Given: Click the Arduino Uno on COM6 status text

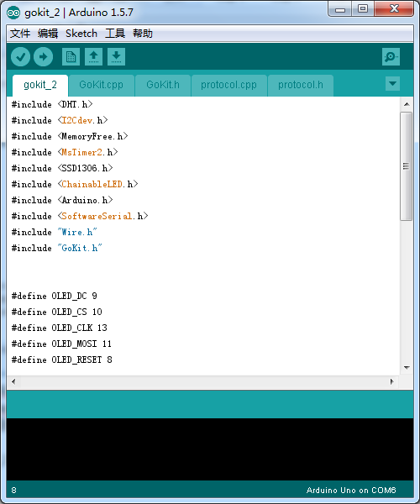Looking at the screenshot, I should pyautogui.click(x=351, y=491).
